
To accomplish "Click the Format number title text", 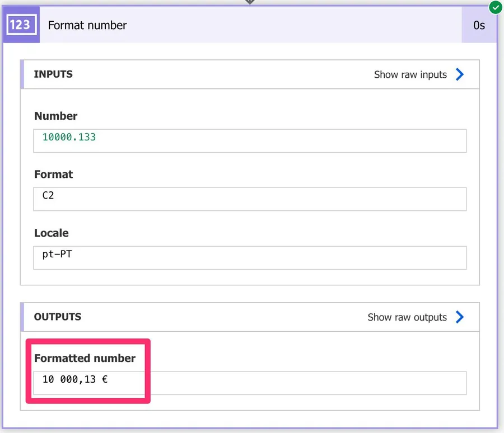I will click(x=87, y=25).
